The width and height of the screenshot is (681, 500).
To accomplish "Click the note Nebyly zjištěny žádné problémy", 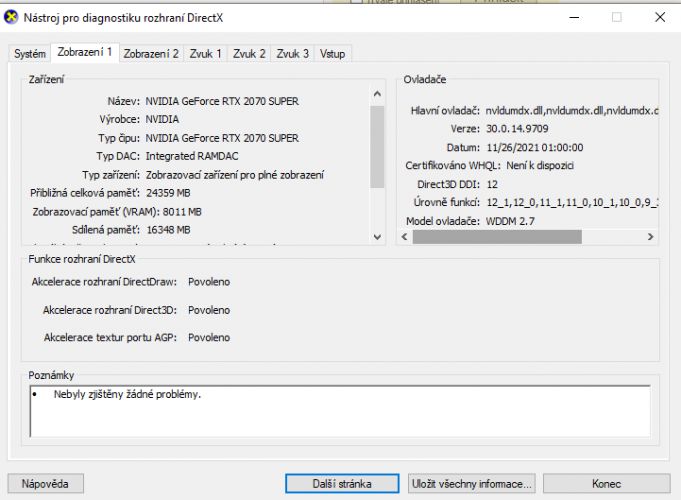I will coord(127,394).
